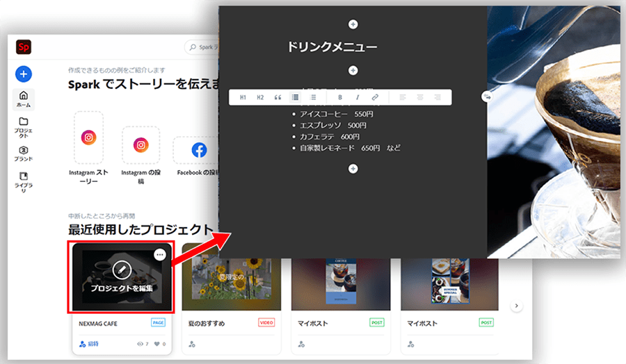Screen dimensions: 626x364
Task: Click the カフェラテ 600円 list item
Action: pos(330,137)
